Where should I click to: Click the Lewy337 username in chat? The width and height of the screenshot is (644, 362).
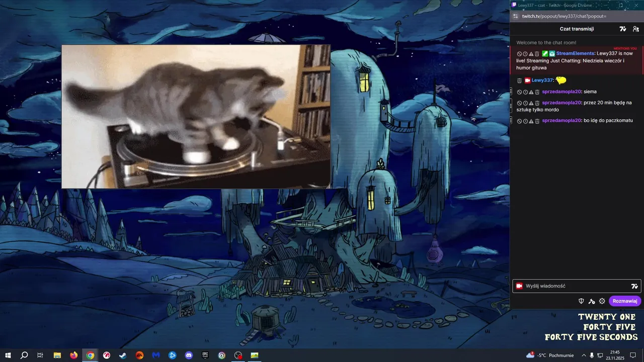click(x=542, y=80)
